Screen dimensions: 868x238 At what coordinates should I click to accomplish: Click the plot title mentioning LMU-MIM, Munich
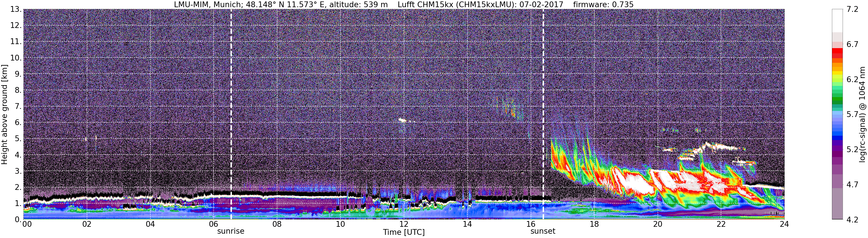404,5
